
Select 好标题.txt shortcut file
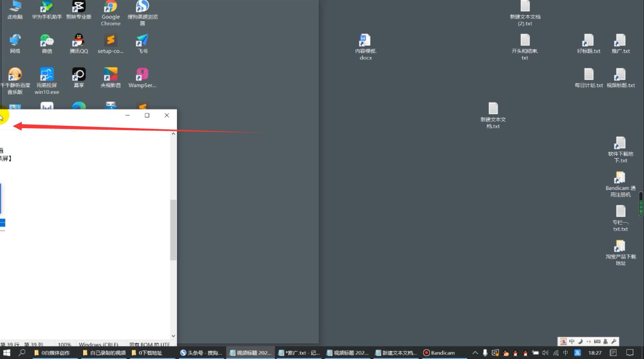pos(588,44)
